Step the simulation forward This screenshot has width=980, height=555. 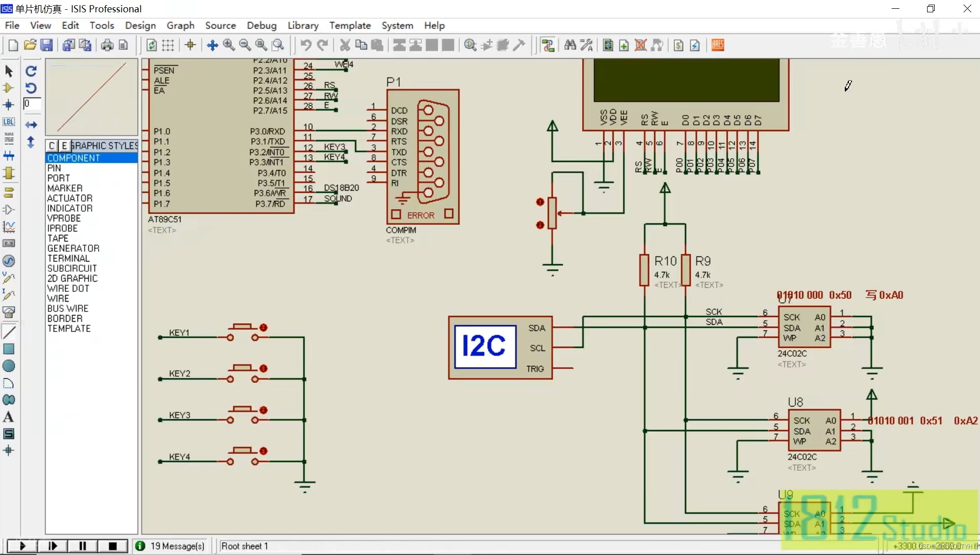(52, 546)
